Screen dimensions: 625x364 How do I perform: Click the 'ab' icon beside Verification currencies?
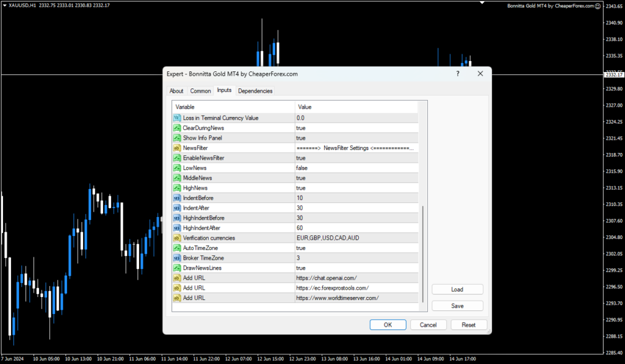tap(176, 238)
